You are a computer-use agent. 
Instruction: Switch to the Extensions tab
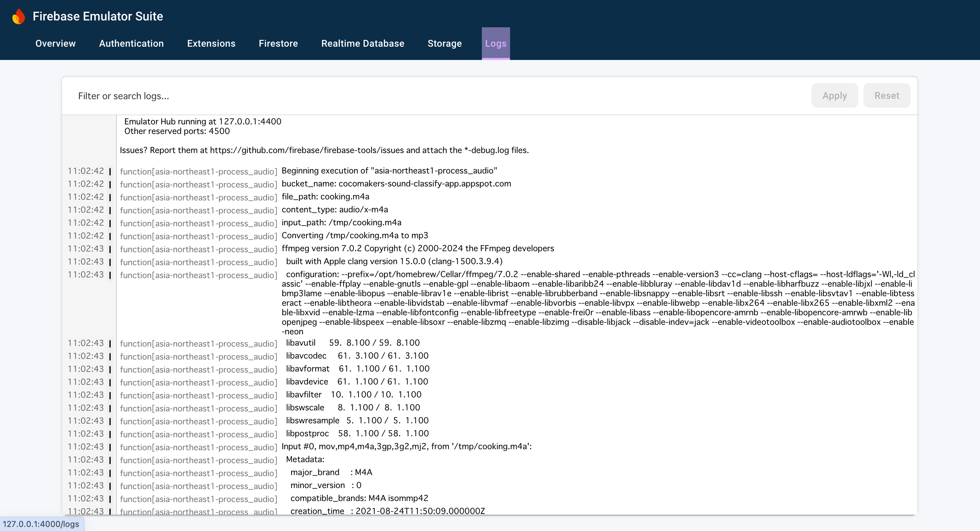(211, 43)
